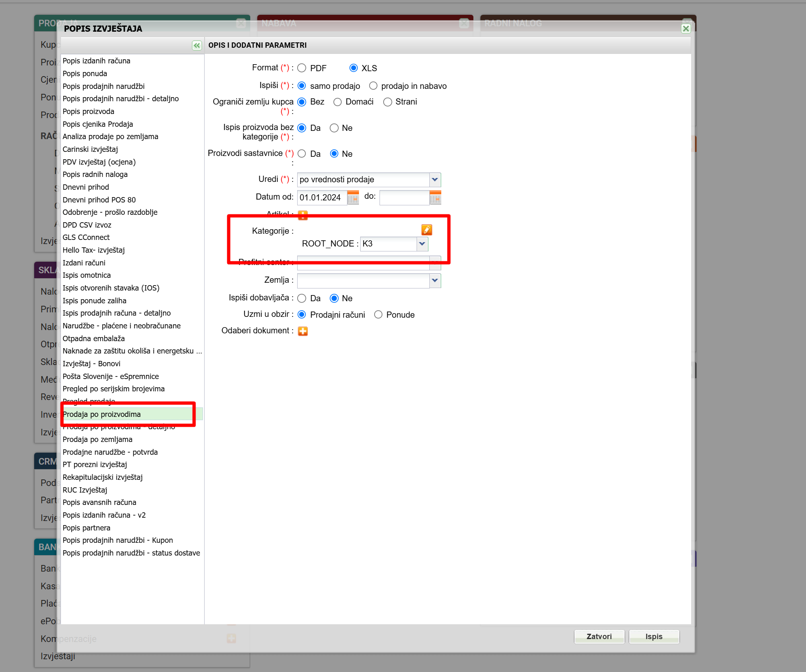The height and width of the screenshot is (672, 806).
Task: Select 'Dnevni prihod' report entry
Action: (86, 187)
